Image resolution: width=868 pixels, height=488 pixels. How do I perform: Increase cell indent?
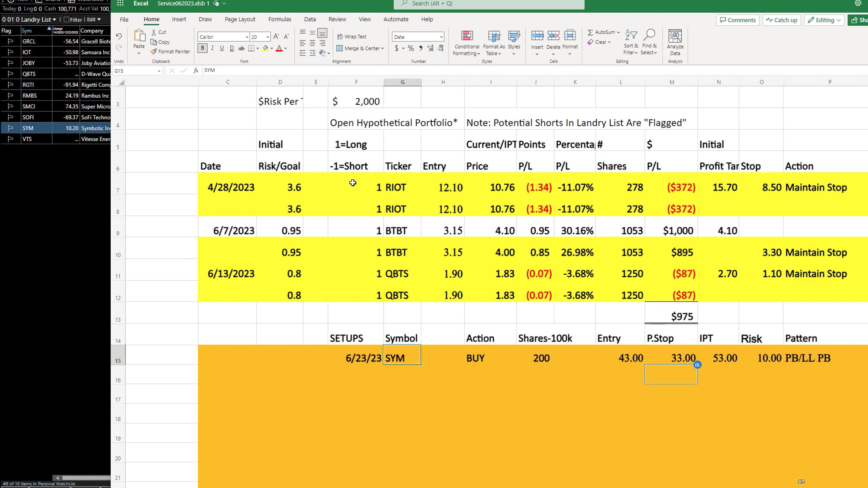[312, 53]
